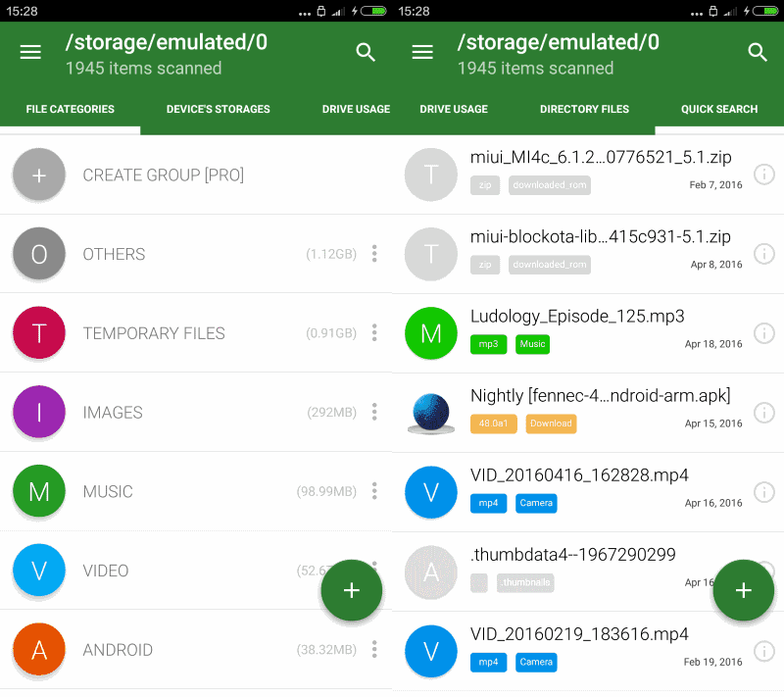Click the red T circle for Temporary Files
The width and height of the screenshot is (784, 697).
(x=39, y=333)
